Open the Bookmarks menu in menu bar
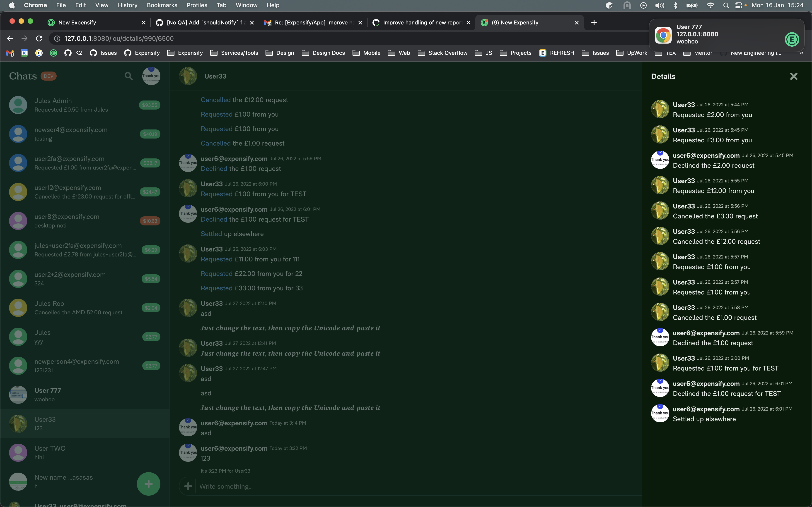Image resolution: width=812 pixels, height=507 pixels. (162, 5)
